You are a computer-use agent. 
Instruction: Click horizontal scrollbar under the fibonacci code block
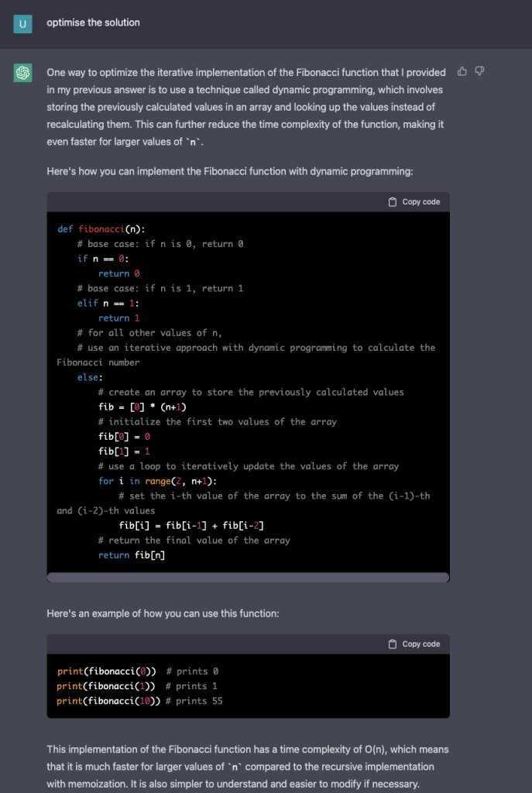coord(248,578)
